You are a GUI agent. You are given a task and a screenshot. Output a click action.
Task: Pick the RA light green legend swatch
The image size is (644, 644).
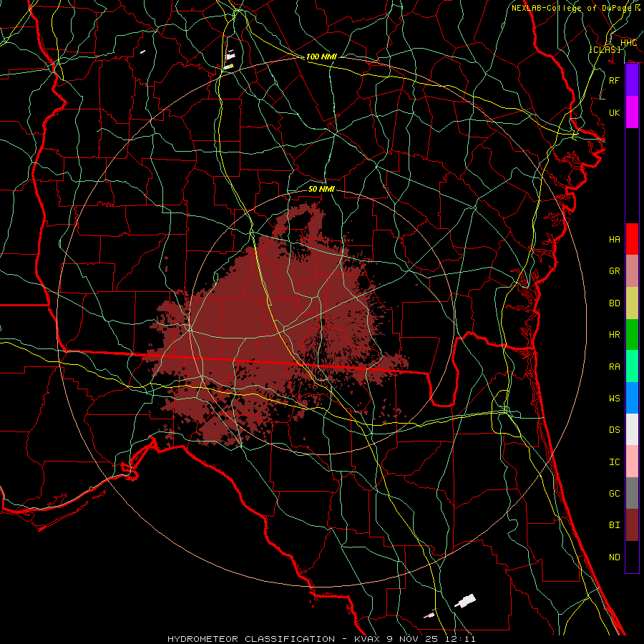click(632, 366)
